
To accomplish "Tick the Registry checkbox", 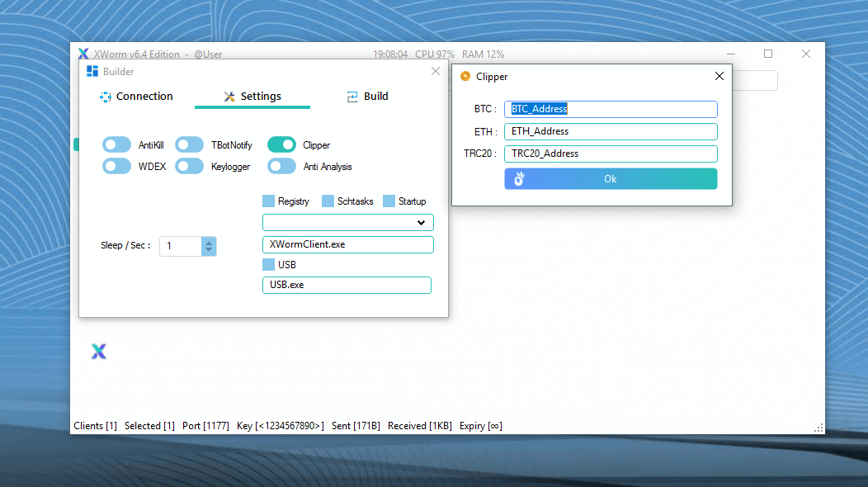I will coord(268,201).
